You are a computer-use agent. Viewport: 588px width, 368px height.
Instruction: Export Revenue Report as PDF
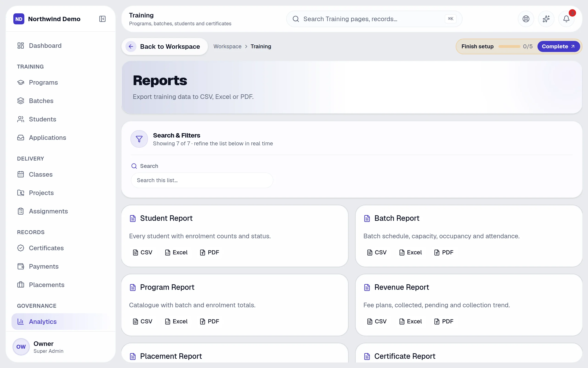(444, 321)
